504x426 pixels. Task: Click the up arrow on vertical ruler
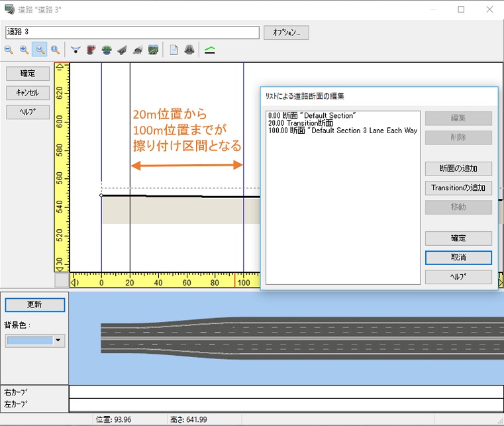pos(61,67)
